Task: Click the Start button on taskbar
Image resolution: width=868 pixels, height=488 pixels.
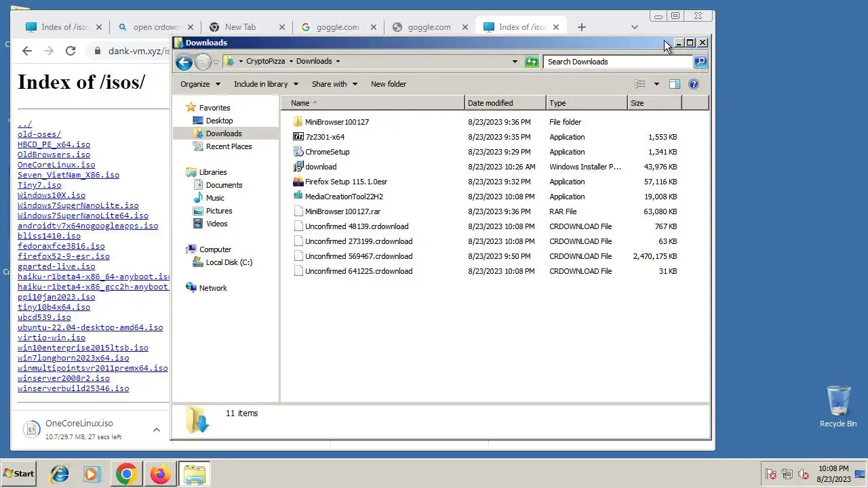Action: point(18,474)
